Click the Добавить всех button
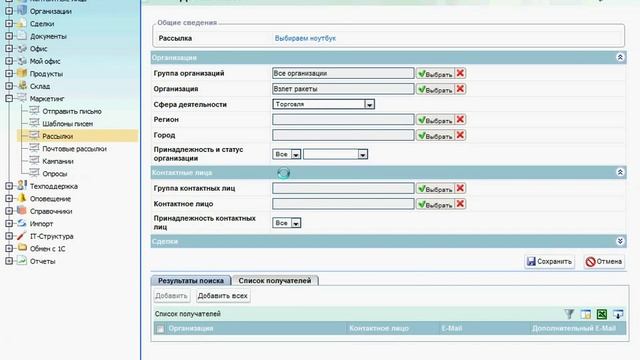The width and height of the screenshot is (640, 360). (x=222, y=296)
